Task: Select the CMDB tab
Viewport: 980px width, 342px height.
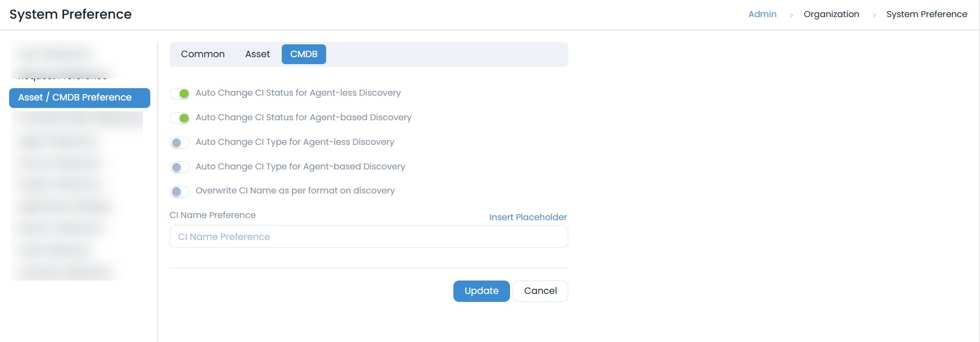Action: click(304, 55)
